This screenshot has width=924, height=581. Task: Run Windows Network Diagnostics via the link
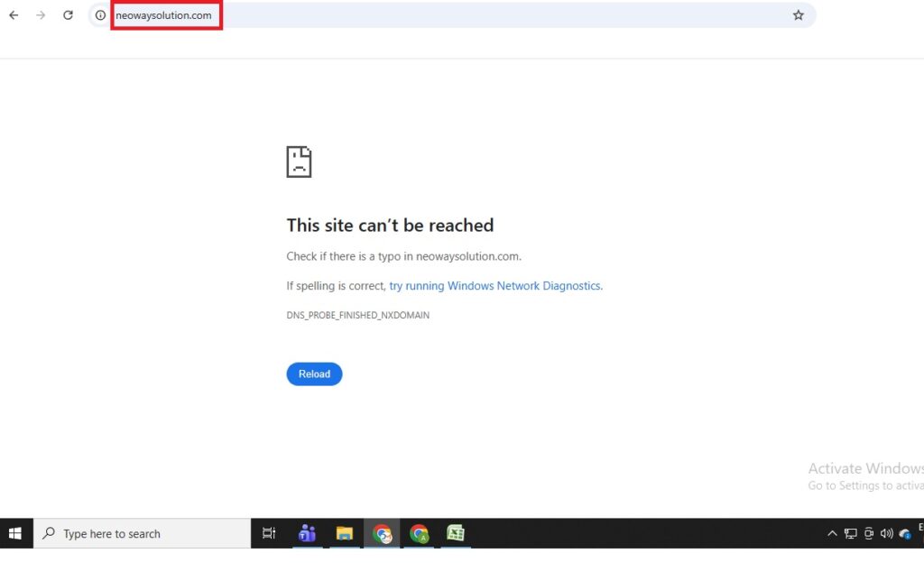[494, 285]
